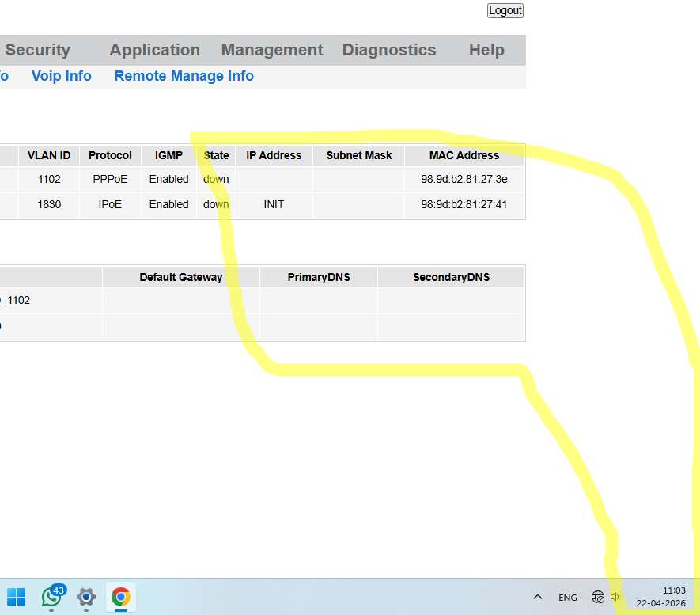700x615 pixels.
Task: Open the clock showing 11:03
Action: [x=660, y=597]
